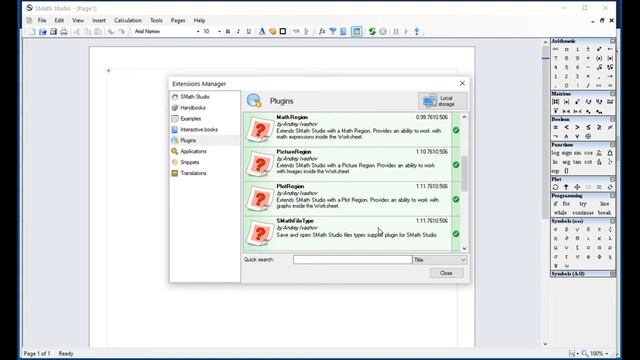Open the Edit menu
This screenshot has height=360, width=640.
59,20
